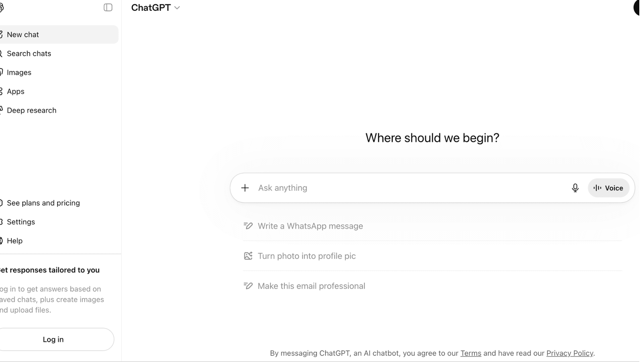This screenshot has height=362, width=644.
Task: Focus the Ask anything input field
Action: click(x=411, y=188)
